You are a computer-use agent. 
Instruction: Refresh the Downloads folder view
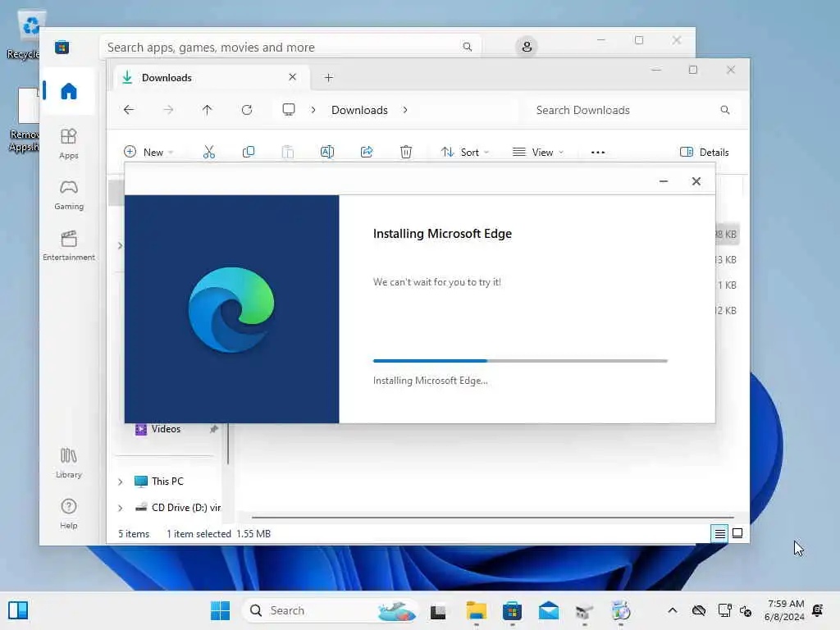click(247, 110)
